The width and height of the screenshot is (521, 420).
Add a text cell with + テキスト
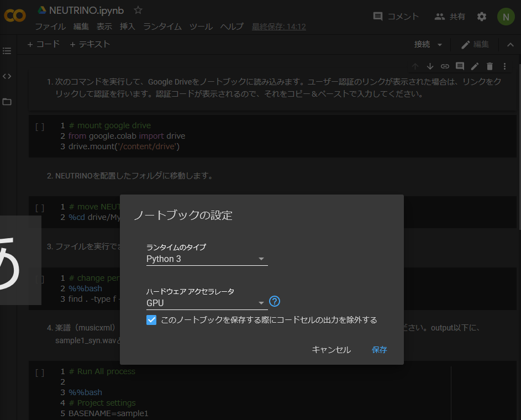90,44
